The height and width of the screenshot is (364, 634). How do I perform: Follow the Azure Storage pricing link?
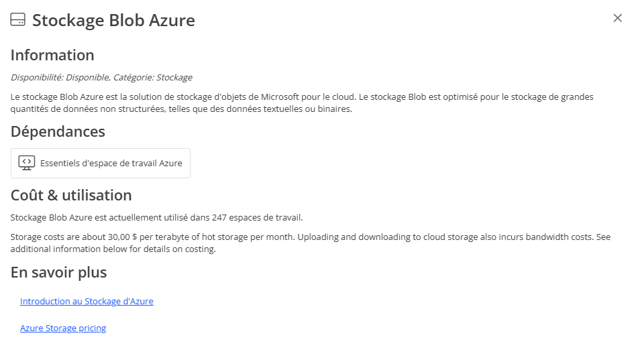click(63, 328)
